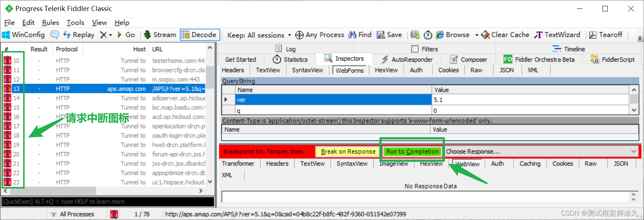Image resolution: width=644 pixels, height=220 pixels.
Task: Select the response Caching tab
Action: click(x=530, y=164)
